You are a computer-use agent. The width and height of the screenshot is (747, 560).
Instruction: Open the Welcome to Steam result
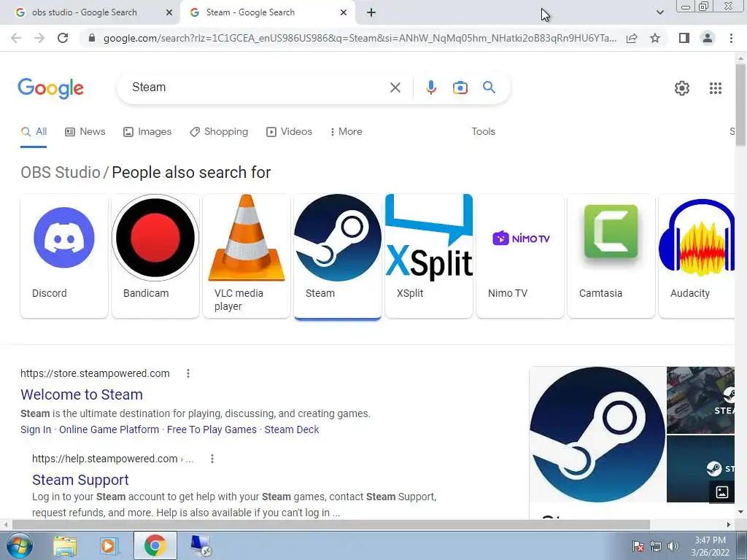(x=82, y=394)
